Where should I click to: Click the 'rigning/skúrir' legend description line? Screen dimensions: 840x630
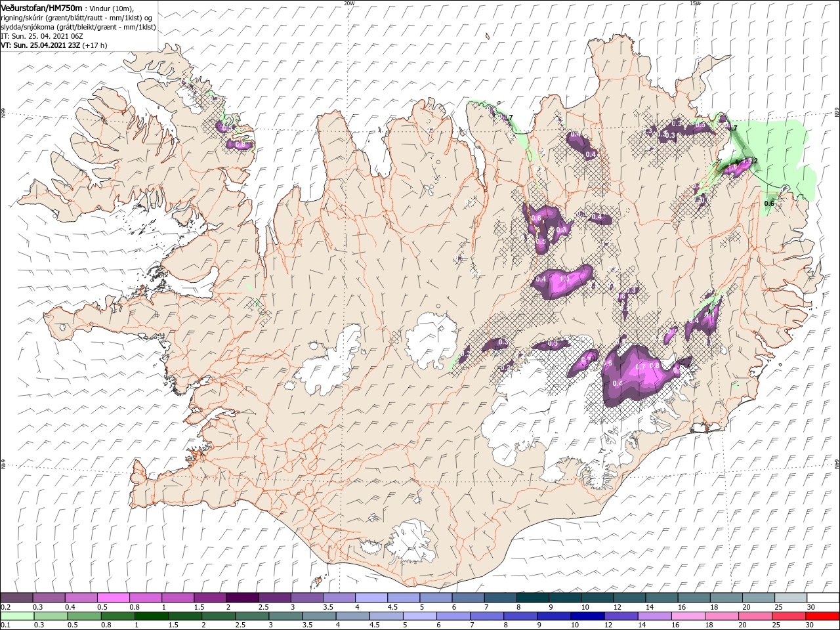point(76,18)
